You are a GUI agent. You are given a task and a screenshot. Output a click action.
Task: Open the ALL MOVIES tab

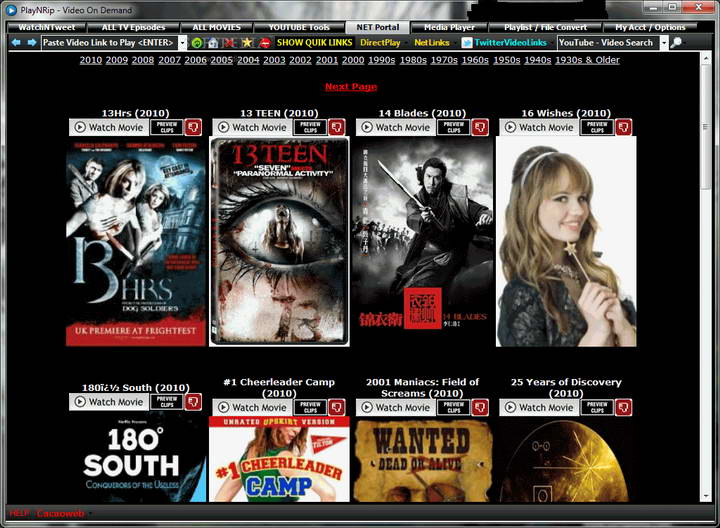[x=216, y=27]
